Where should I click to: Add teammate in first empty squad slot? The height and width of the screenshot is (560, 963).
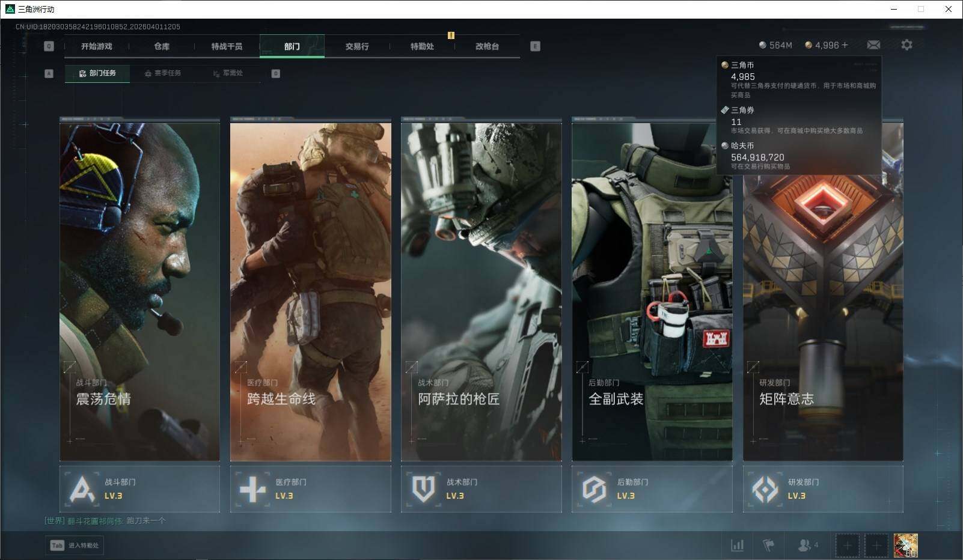[847, 546]
